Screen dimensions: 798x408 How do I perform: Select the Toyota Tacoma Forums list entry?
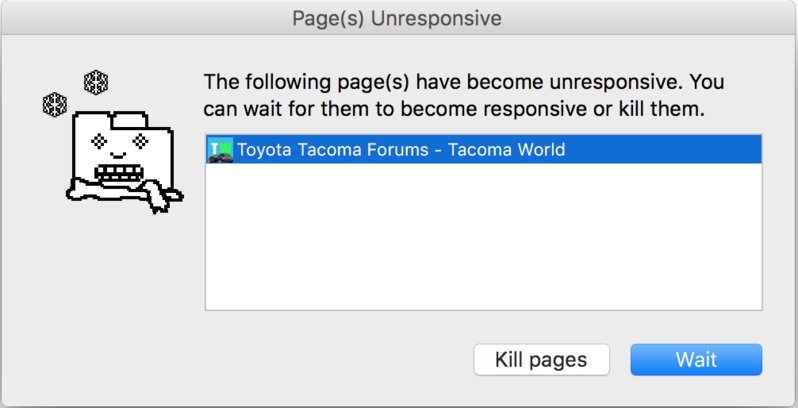coord(483,150)
